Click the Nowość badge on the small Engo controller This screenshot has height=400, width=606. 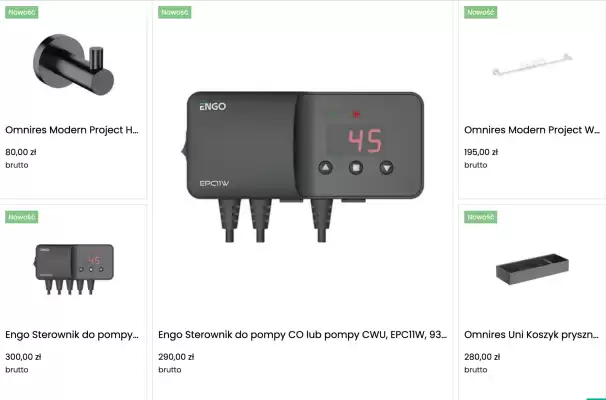pos(22,217)
